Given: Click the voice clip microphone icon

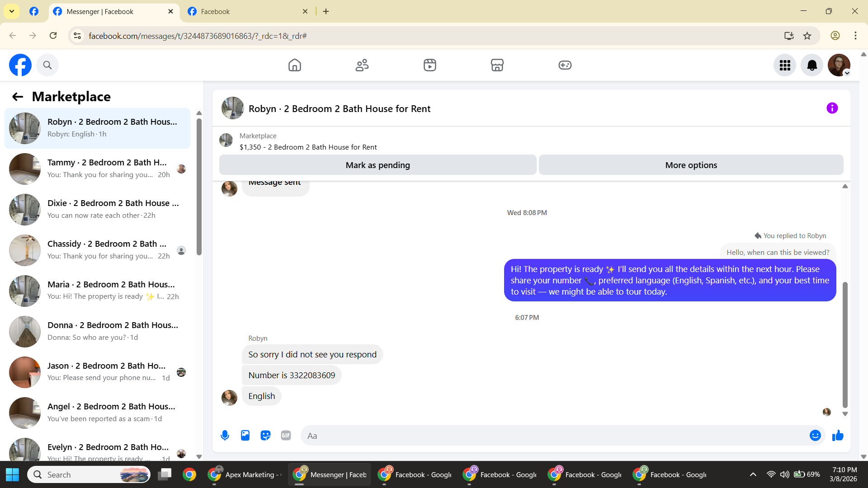Looking at the screenshot, I should [225, 436].
